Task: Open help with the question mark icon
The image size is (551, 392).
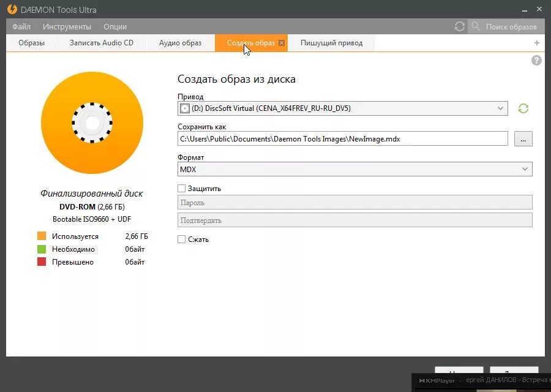Action: [x=536, y=61]
